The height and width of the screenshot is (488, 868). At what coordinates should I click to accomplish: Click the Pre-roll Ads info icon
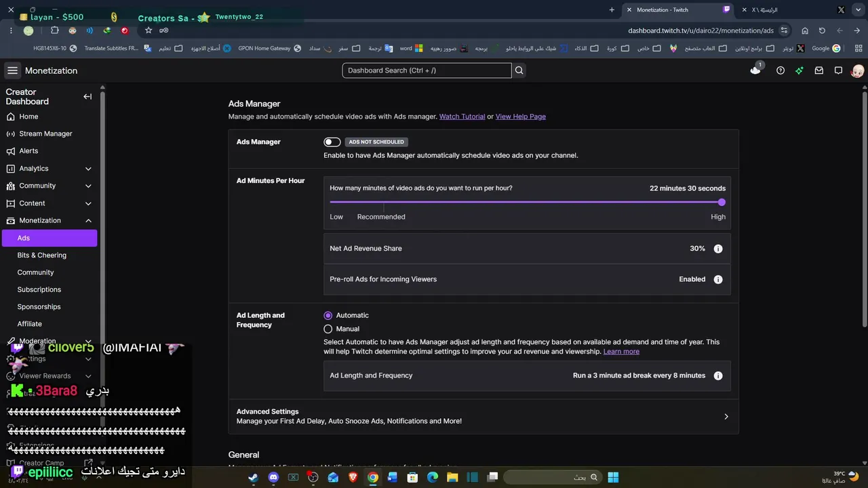pyautogui.click(x=718, y=279)
